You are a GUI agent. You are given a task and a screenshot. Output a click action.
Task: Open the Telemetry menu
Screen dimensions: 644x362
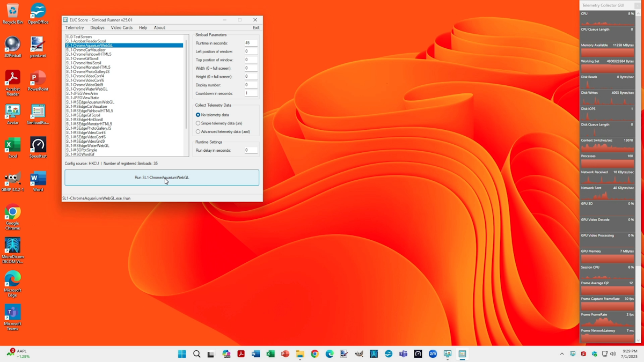pyautogui.click(x=75, y=28)
